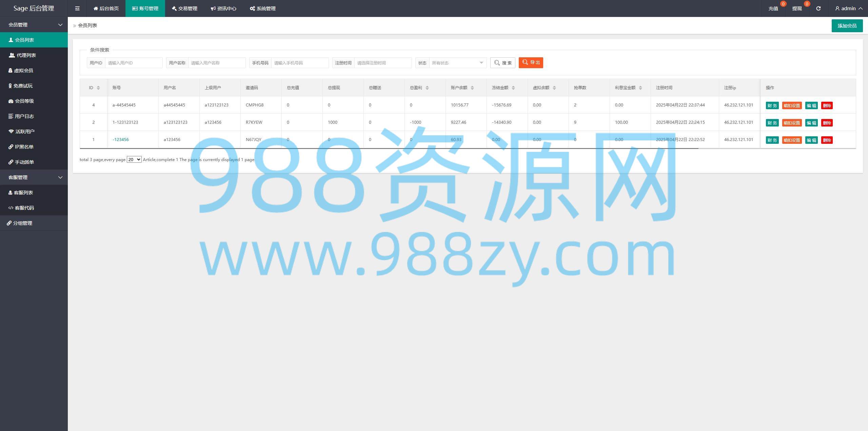The image size is (868, 431).
Task: Click the sidebar collapse hamburger icon
Action: click(77, 8)
